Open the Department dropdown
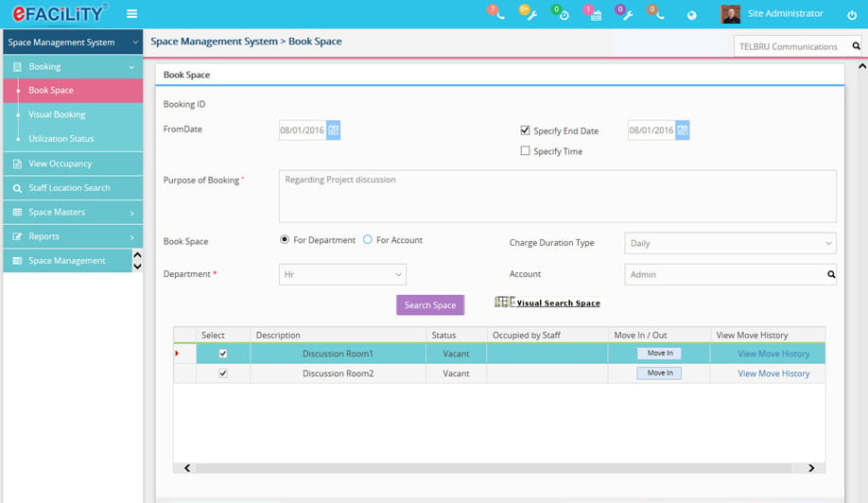 coord(342,274)
